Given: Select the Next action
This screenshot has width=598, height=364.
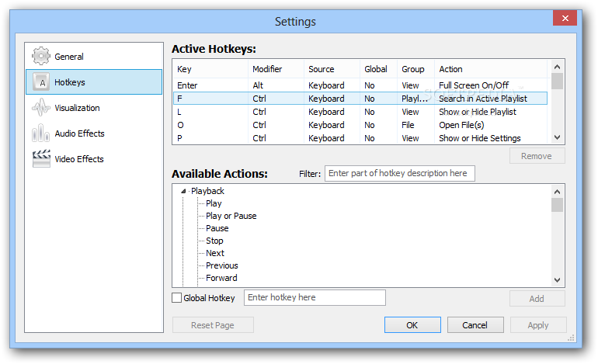Looking at the screenshot, I should pos(215,253).
